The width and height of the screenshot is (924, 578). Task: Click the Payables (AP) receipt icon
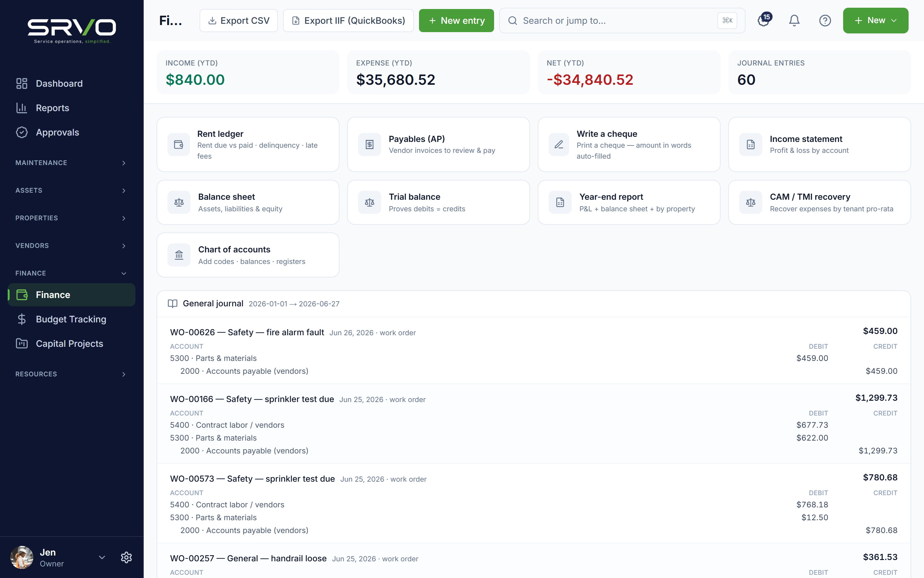pyautogui.click(x=370, y=144)
